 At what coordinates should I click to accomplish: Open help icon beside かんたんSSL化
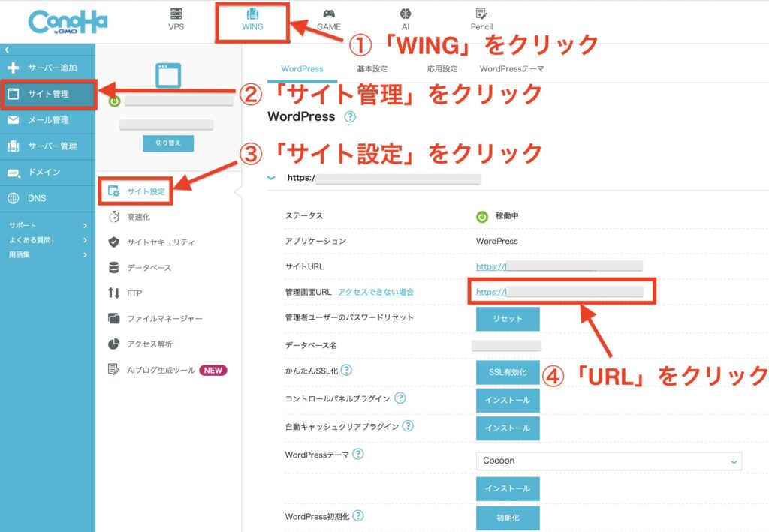click(x=346, y=371)
